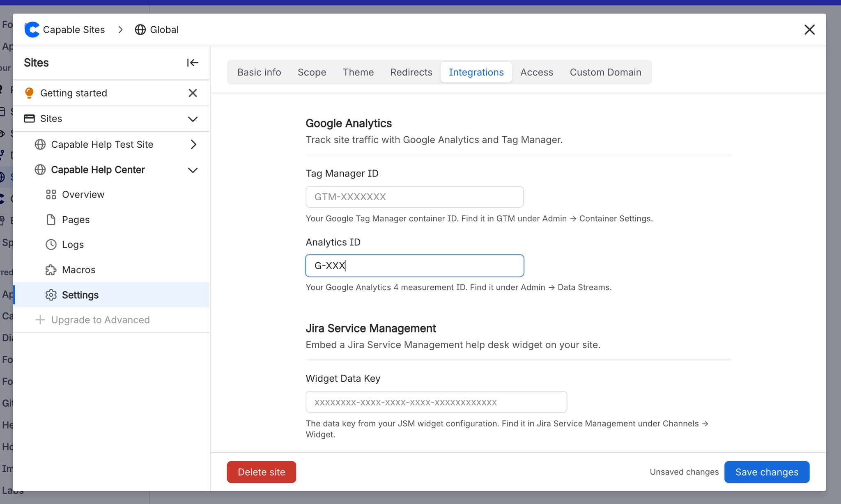Expand Capable Help Test Site chevron
The height and width of the screenshot is (504, 841).
(x=193, y=144)
